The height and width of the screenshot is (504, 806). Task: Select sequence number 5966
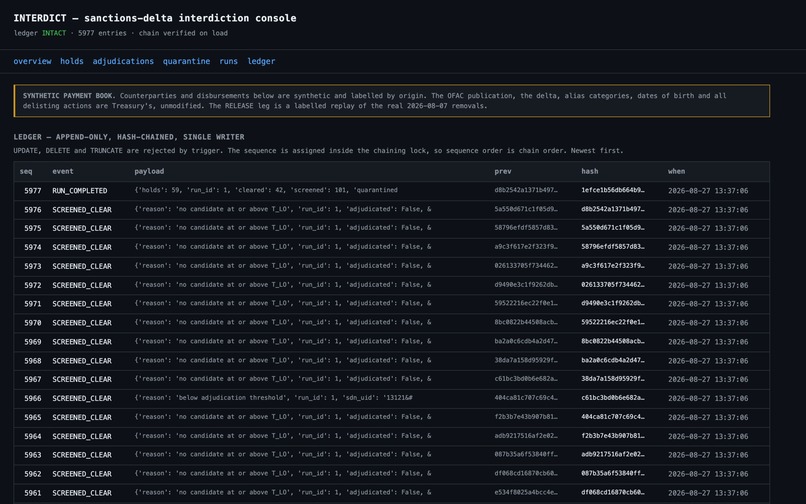[x=32, y=399]
